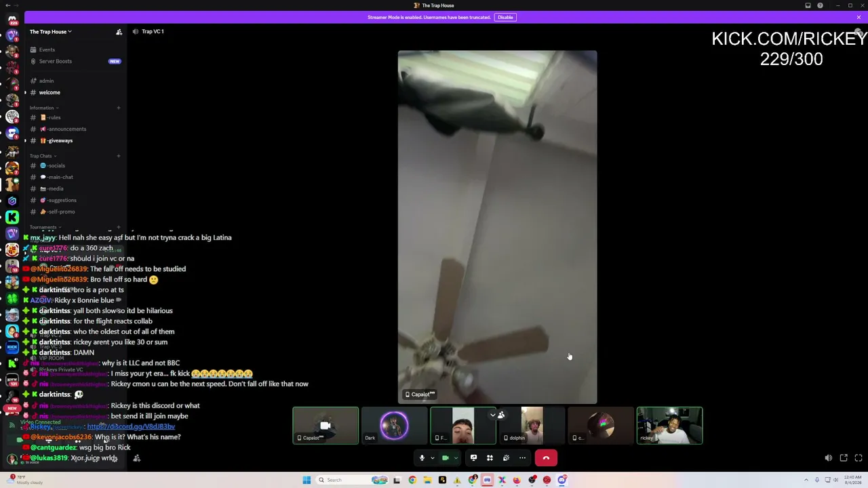This screenshot has width=868, height=488.
Task: Collapse the Tournaments category
Action: [45, 227]
